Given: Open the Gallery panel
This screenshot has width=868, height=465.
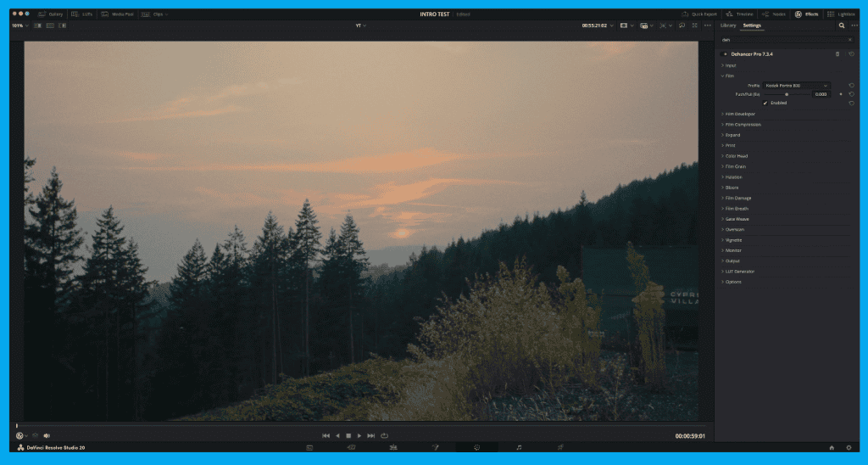Looking at the screenshot, I should [x=51, y=14].
